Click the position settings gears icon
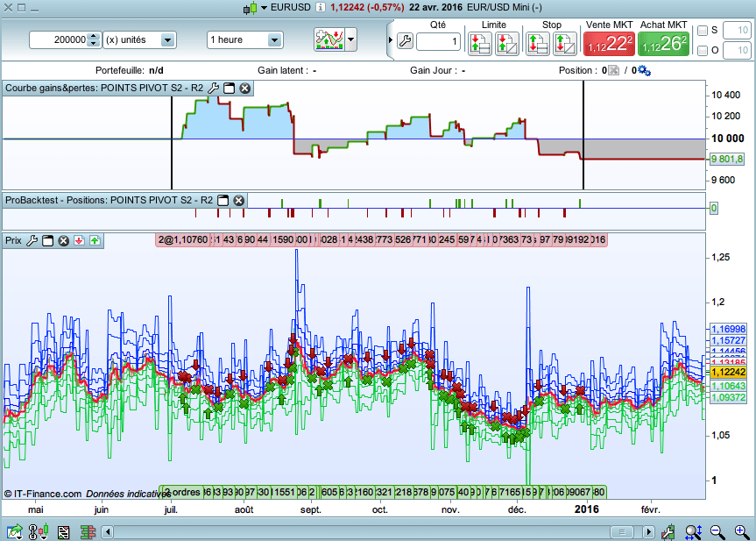This screenshot has width=756, height=541. point(644,70)
